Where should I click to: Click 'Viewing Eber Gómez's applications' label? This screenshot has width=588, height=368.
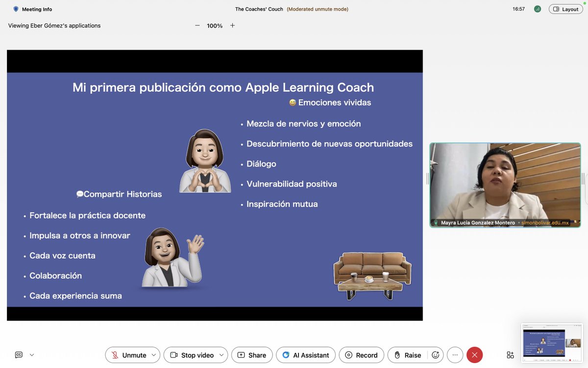(54, 26)
